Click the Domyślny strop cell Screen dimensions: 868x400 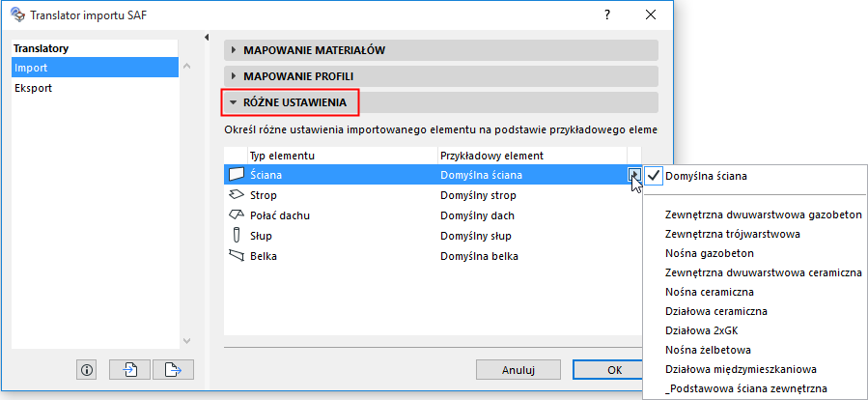[478, 195]
